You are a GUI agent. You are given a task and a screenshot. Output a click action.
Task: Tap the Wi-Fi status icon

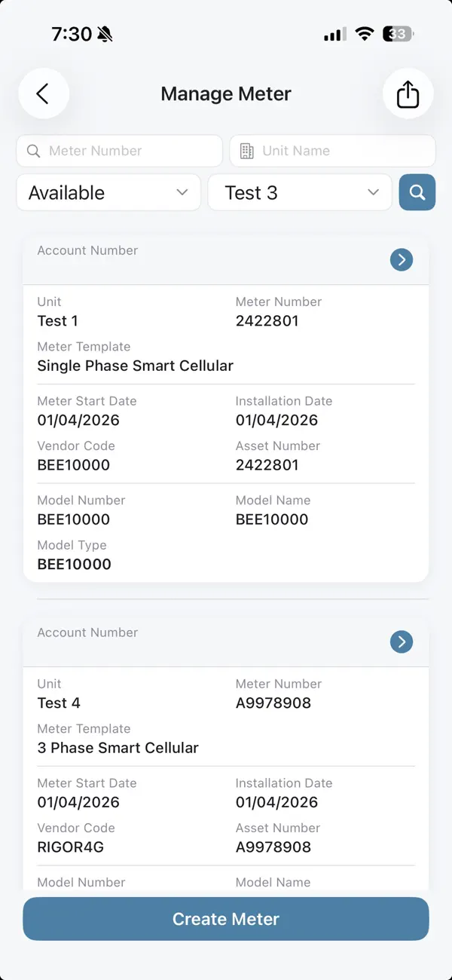[365, 34]
